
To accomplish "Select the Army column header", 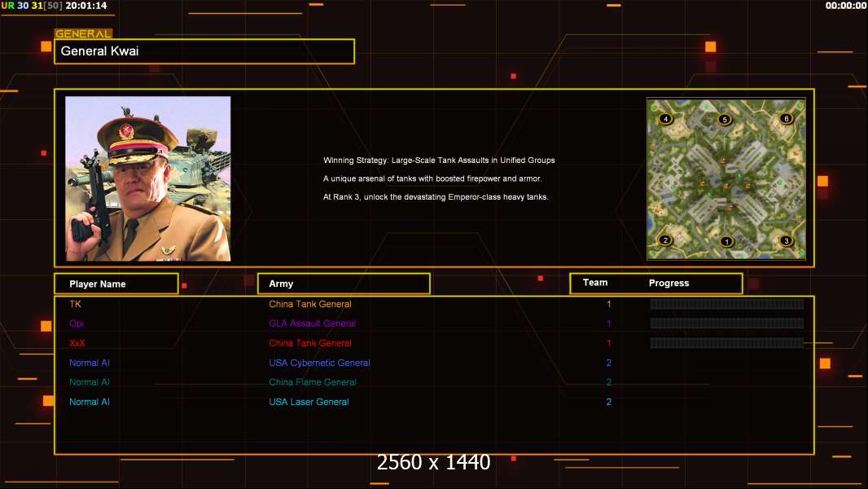I will [343, 284].
